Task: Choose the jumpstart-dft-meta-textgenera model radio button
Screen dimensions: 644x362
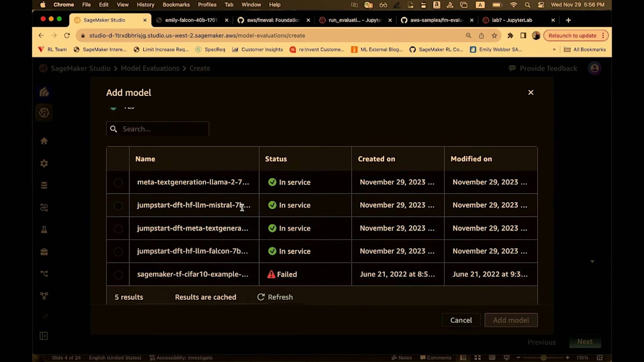Action: [118, 229]
